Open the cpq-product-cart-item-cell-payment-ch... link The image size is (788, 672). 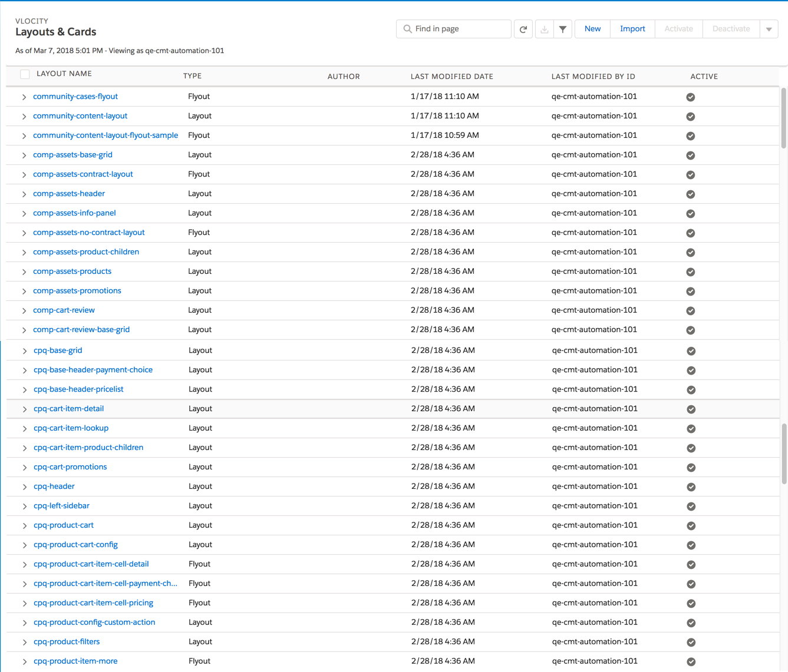pos(105,584)
